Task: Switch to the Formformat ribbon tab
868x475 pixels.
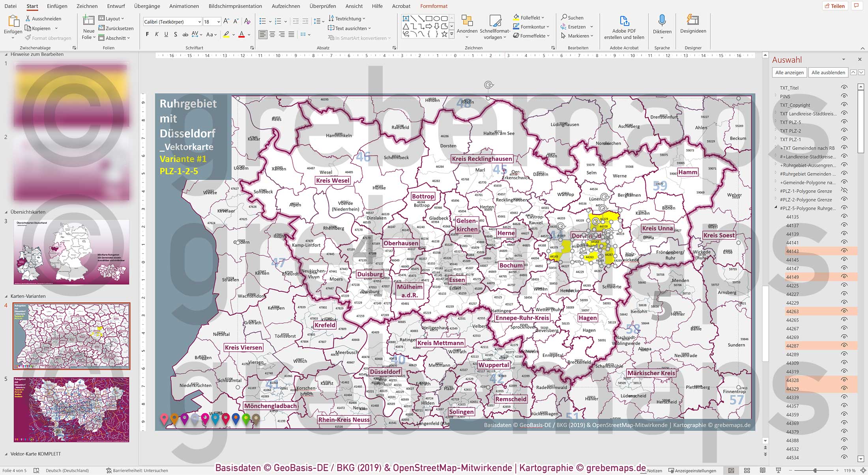Action: [434, 6]
